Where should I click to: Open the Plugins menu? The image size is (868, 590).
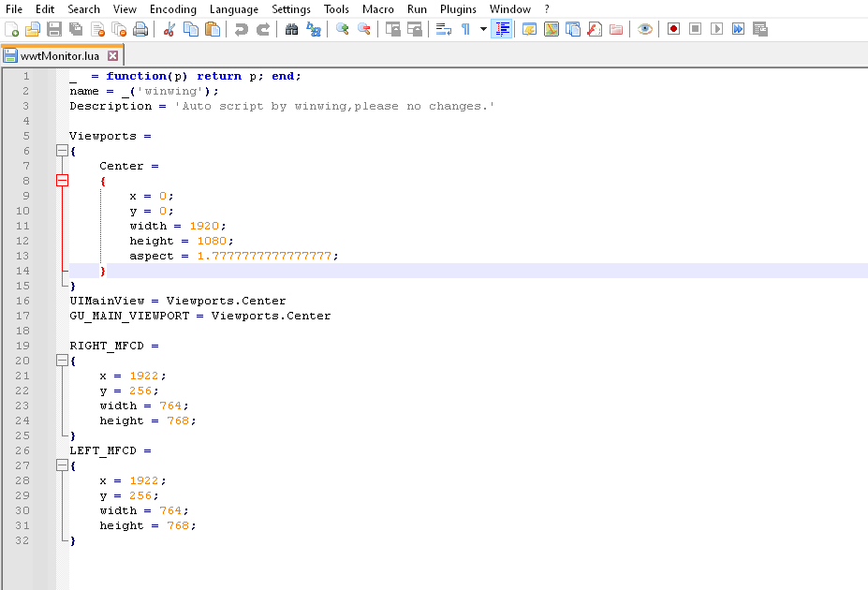(x=458, y=8)
